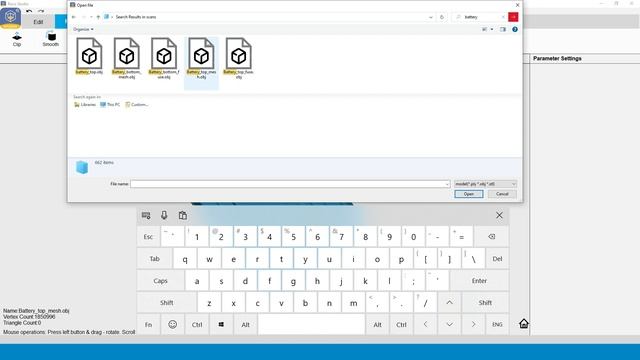Expand the File name history dropdown

[447, 184]
